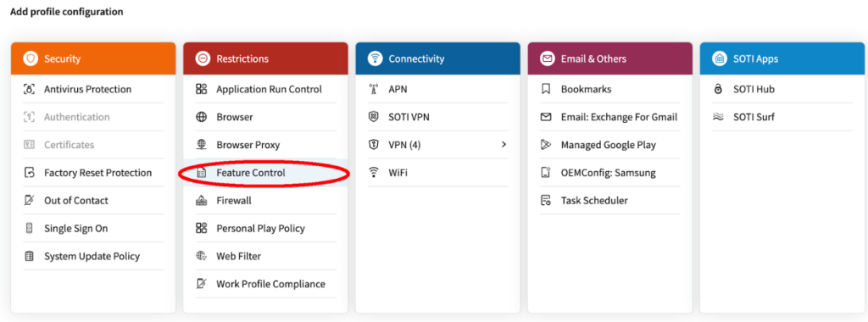Image resolution: width=868 pixels, height=322 pixels.
Task: Click the Task Scheduler icon
Action: pyautogui.click(x=546, y=200)
